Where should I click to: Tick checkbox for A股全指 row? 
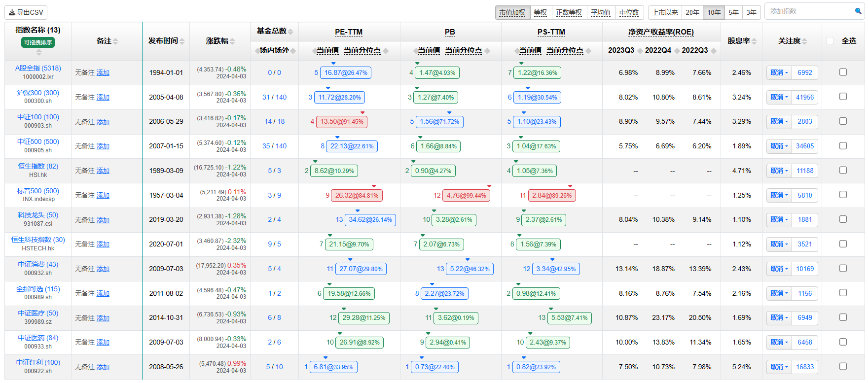click(x=843, y=72)
